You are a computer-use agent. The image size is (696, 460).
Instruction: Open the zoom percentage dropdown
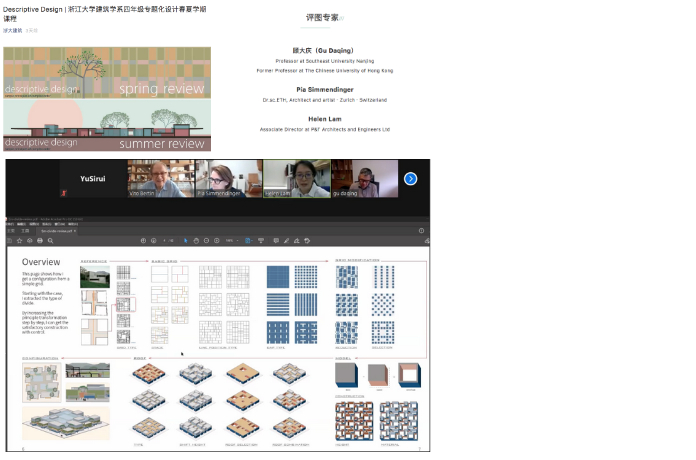point(232,241)
